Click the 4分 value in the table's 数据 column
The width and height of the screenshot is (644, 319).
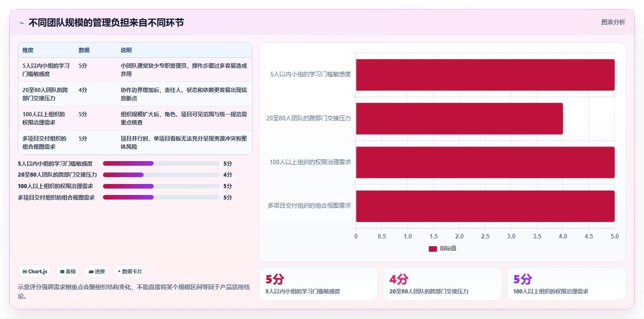click(x=83, y=90)
